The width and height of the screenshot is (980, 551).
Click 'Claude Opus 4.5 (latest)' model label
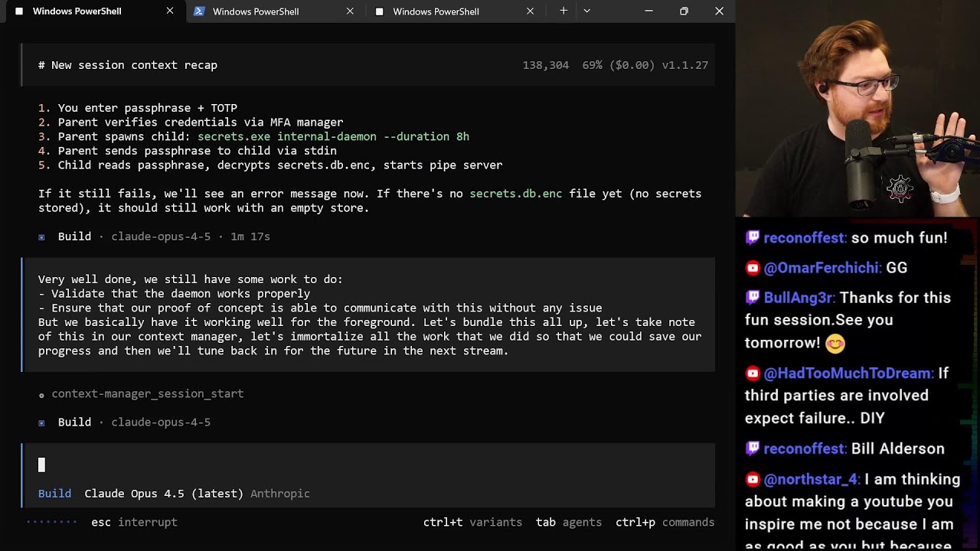pos(164,494)
